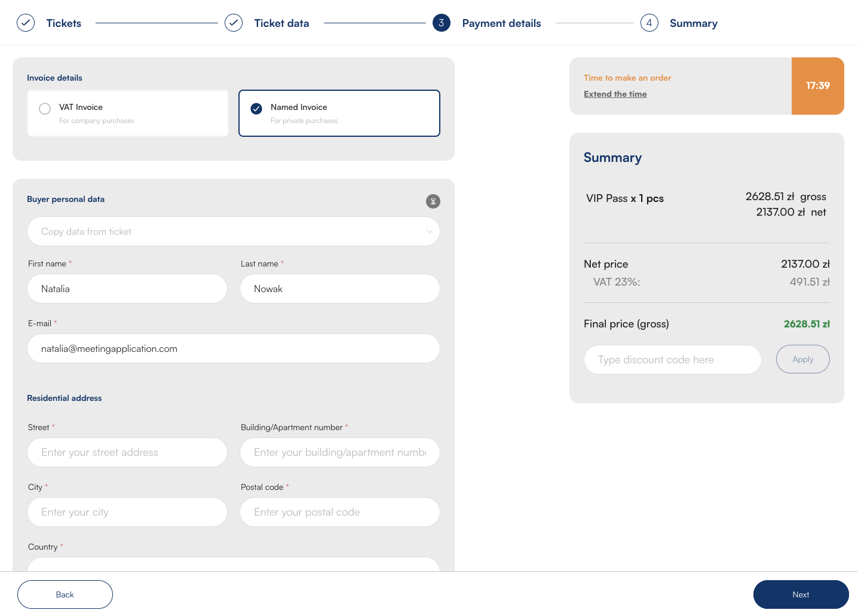The image size is (858, 616).
Task: Click the Next button
Action: (x=801, y=594)
